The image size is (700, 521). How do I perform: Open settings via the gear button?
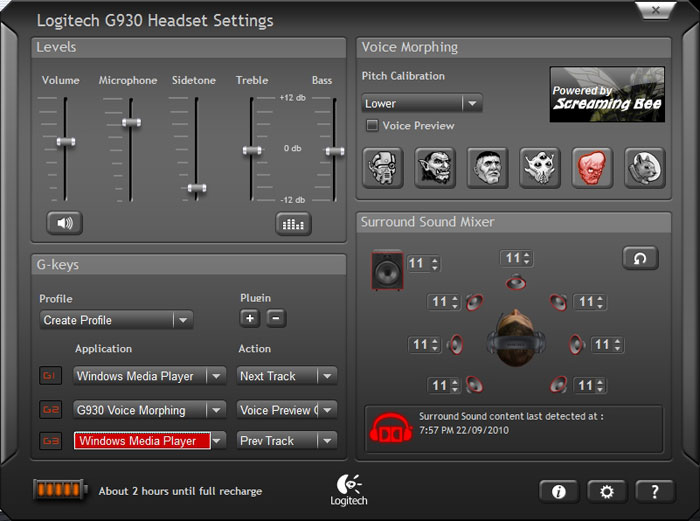607,492
